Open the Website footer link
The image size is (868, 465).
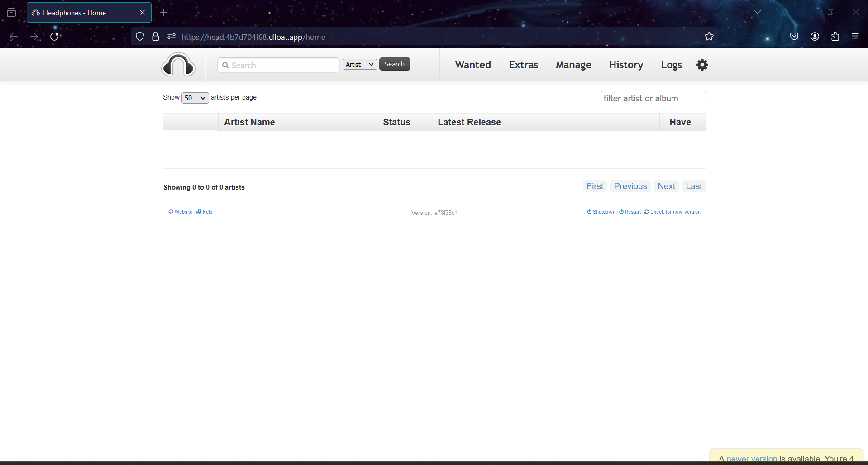181,212
